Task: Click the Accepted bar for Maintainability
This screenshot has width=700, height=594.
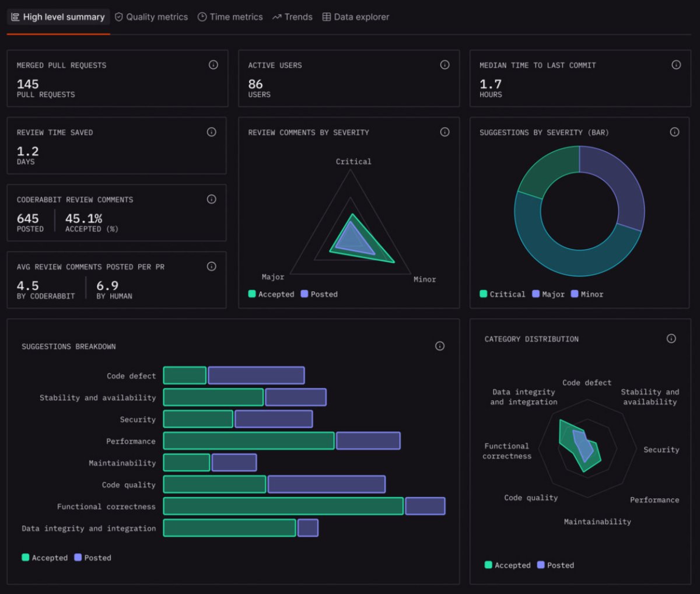Action: [x=187, y=463]
